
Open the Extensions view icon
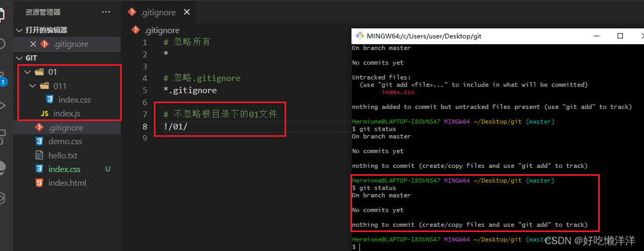point(3,137)
